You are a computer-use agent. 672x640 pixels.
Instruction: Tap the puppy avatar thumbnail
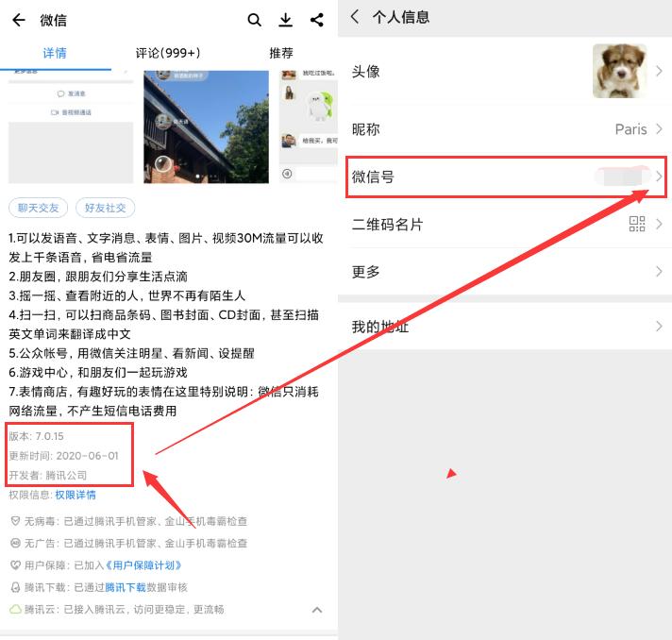(x=620, y=71)
